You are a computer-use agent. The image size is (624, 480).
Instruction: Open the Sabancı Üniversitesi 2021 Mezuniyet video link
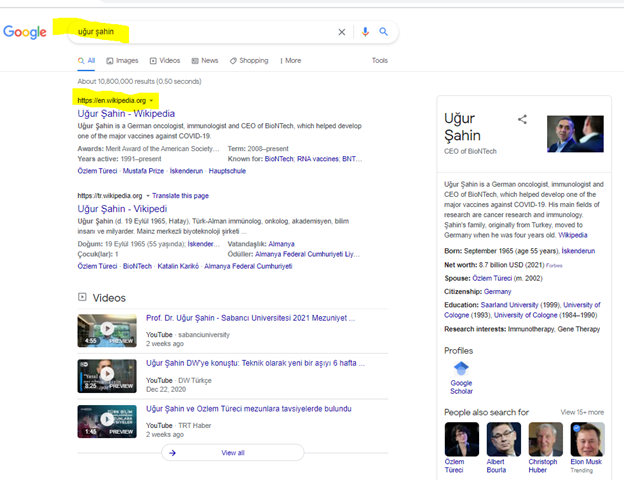pyautogui.click(x=250, y=318)
